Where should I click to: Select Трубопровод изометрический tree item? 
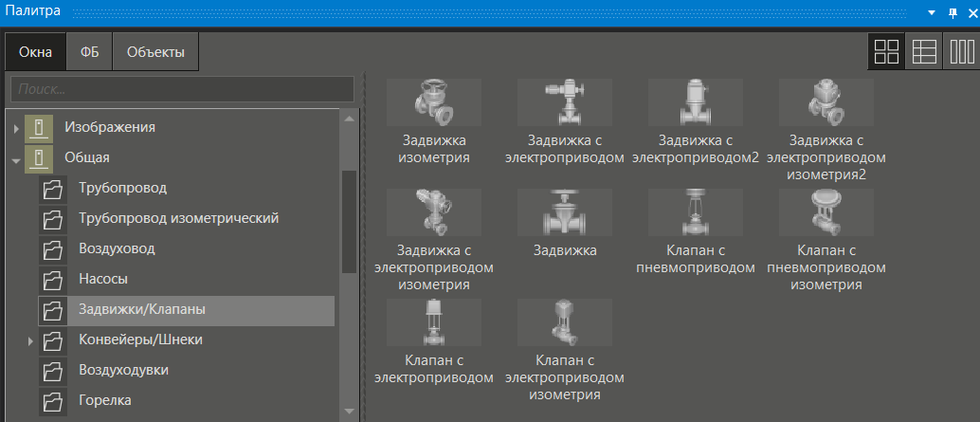pyautogui.click(x=179, y=218)
